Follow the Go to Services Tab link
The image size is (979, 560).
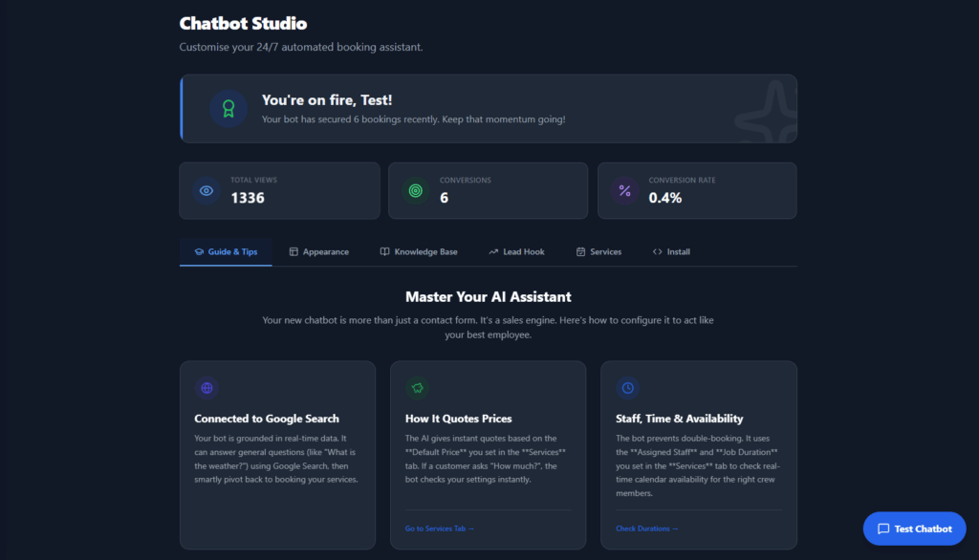coord(439,528)
